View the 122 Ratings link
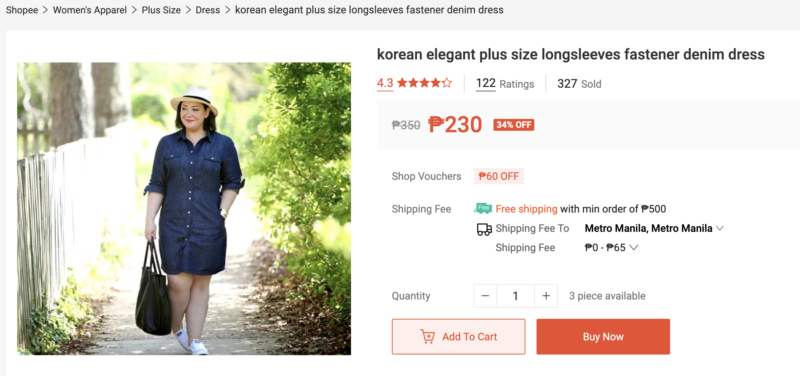Viewport: 800px width, 376px height. click(x=505, y=84)
